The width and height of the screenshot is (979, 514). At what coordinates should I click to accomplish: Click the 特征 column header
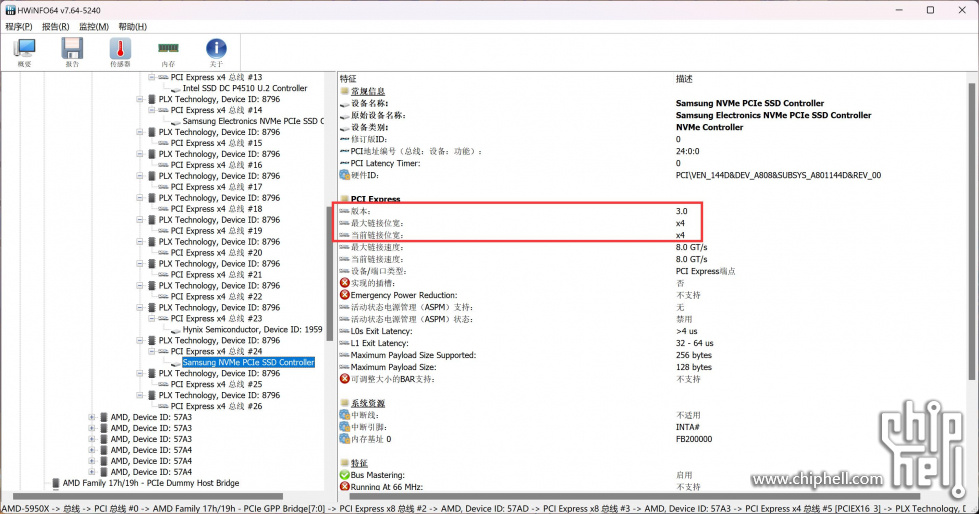tap(348, 79)
